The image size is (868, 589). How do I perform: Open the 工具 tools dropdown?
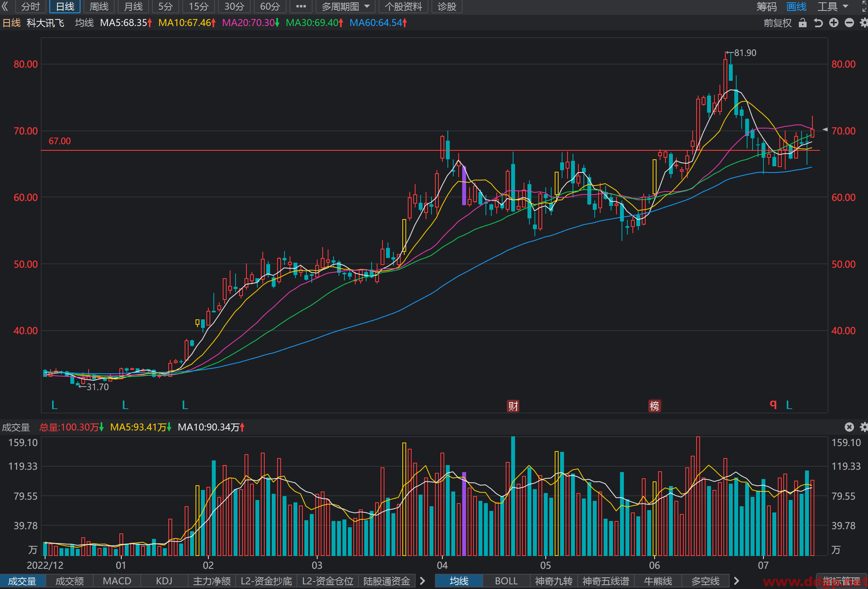click(833, 7)
